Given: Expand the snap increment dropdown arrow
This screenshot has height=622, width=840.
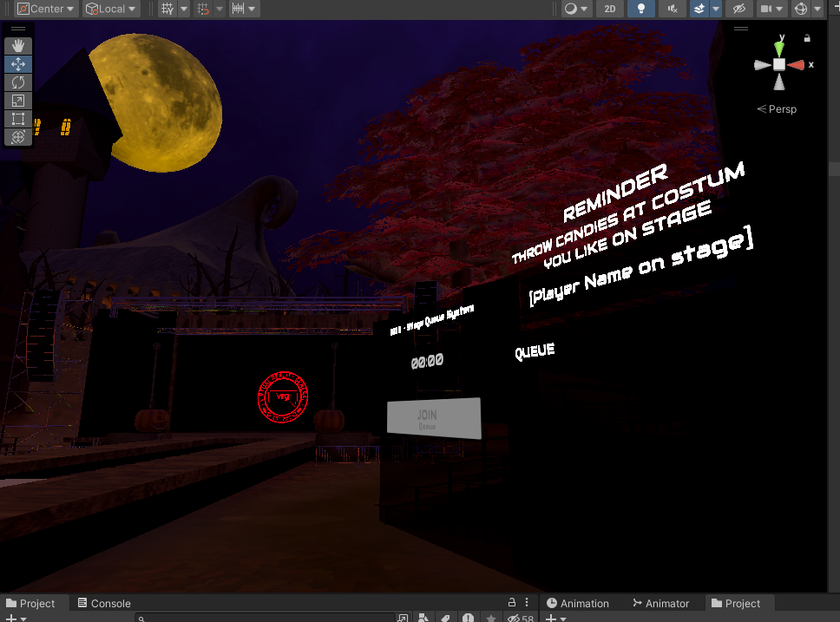Looking at the screenshot, I should (x=252, y=9).
